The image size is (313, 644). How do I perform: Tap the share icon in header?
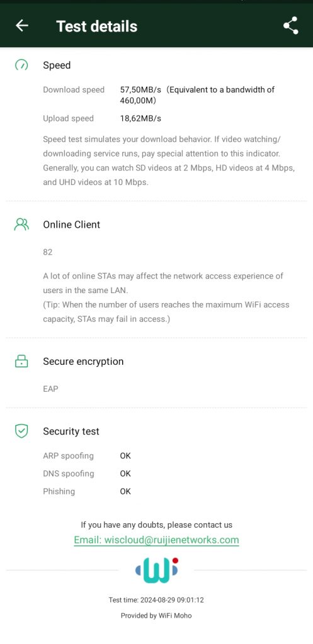point(291,25)
